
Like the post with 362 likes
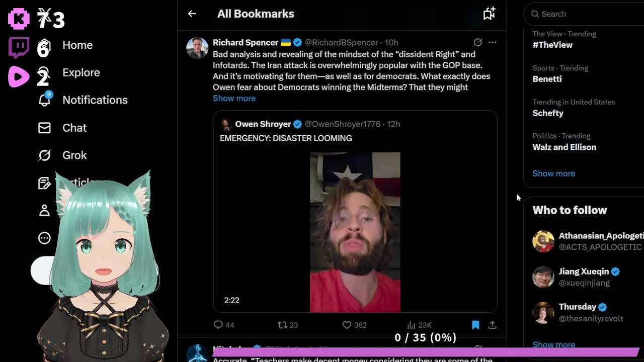pos(354,325)
